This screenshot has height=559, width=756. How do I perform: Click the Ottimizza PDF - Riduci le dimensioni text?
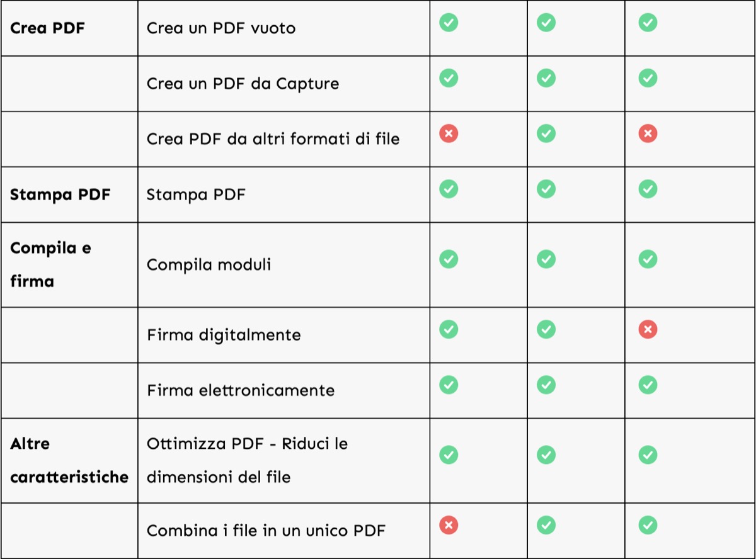point(247,460)
